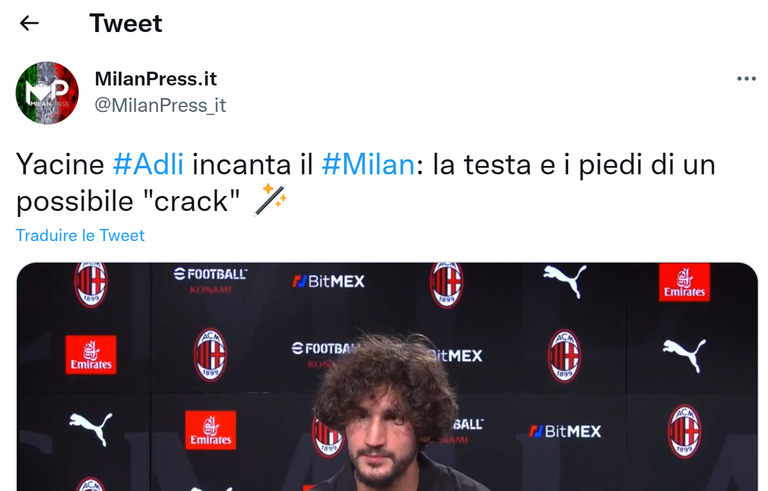Open the #Milan hashtag
This screenshot has width=768, height=491.
pyautogui.click(x=368, y=164)
